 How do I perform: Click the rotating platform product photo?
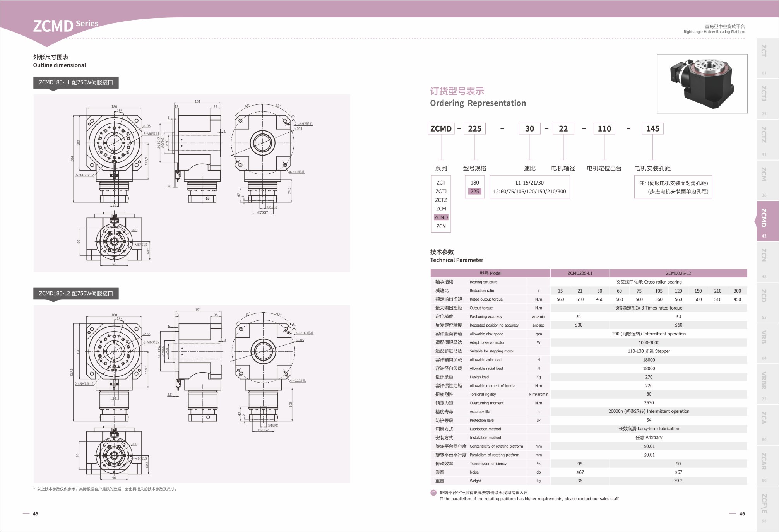click(x=702, y=84)
